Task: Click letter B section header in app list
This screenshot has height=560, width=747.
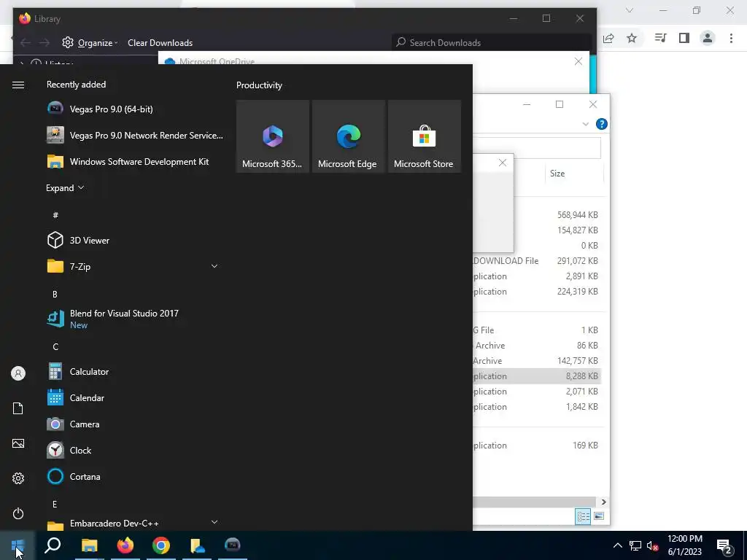Action: [x=55, y=295]
